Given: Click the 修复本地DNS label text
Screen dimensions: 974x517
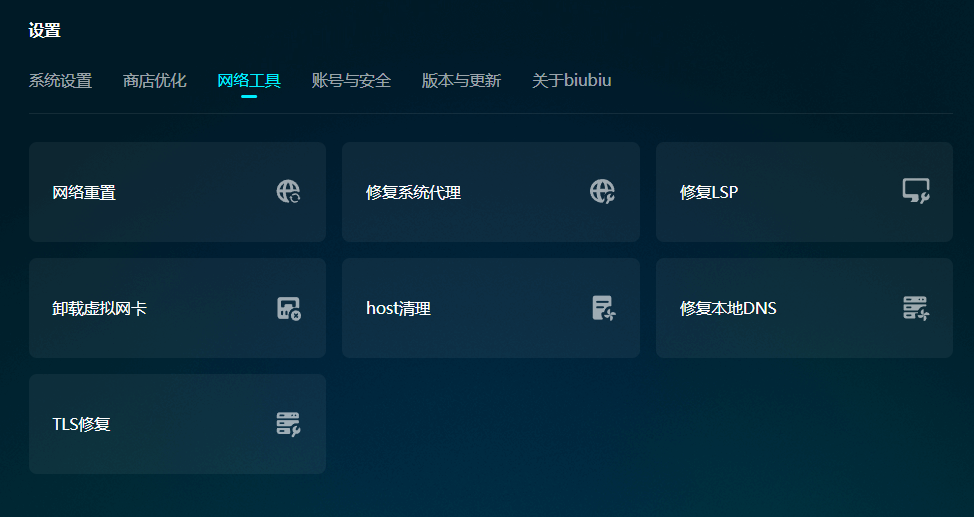Looking at the screenshot, I should [728, 308].
